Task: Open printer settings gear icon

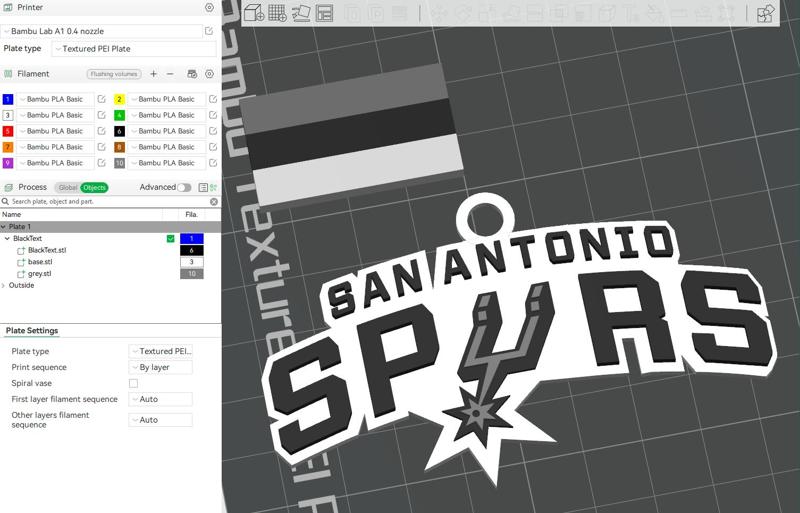Action: [x=209, y=8]
